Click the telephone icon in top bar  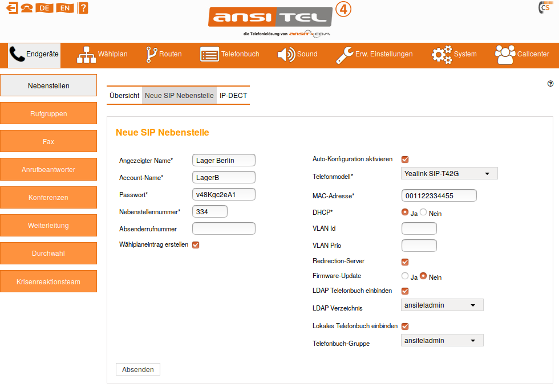pyautogui.click(x=26, y=8)
